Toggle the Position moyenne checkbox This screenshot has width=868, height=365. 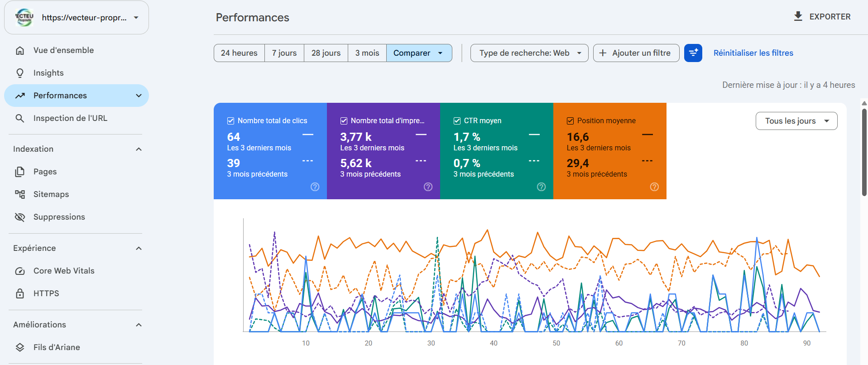point(570,121)
